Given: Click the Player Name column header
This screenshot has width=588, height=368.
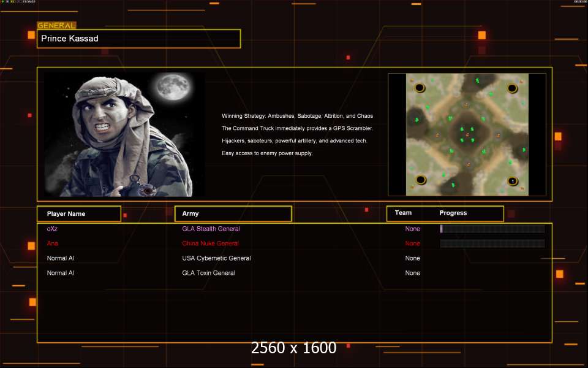Looking at the screenshot, I should pyautogui.click(x=79, y=213).
